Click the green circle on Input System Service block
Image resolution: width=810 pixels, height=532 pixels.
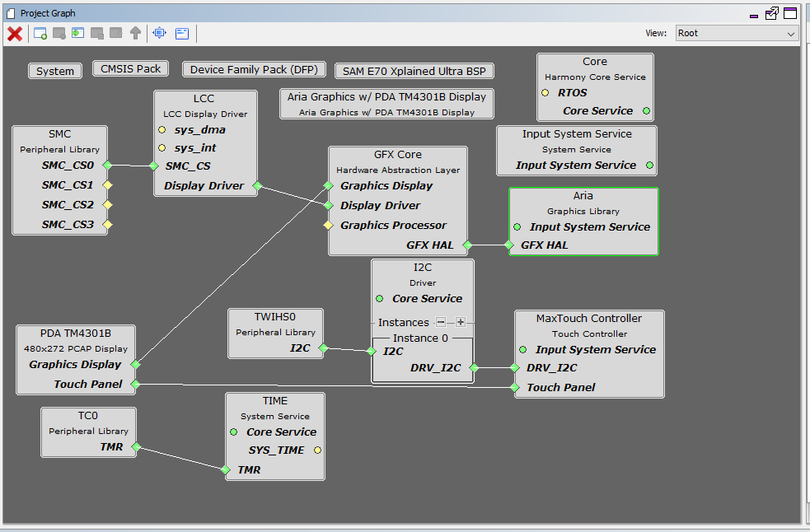pos(649,166)
